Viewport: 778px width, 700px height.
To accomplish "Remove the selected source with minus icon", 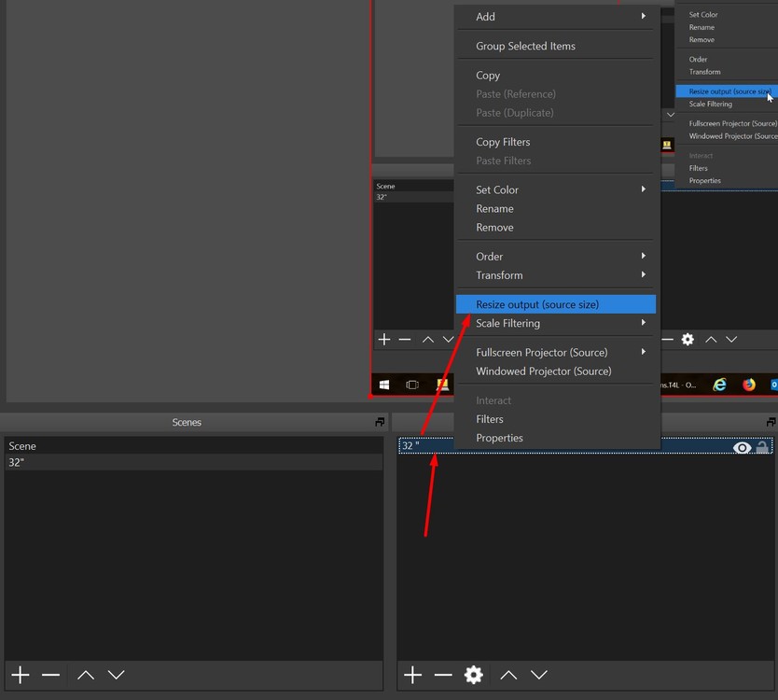I will point(443,675).
